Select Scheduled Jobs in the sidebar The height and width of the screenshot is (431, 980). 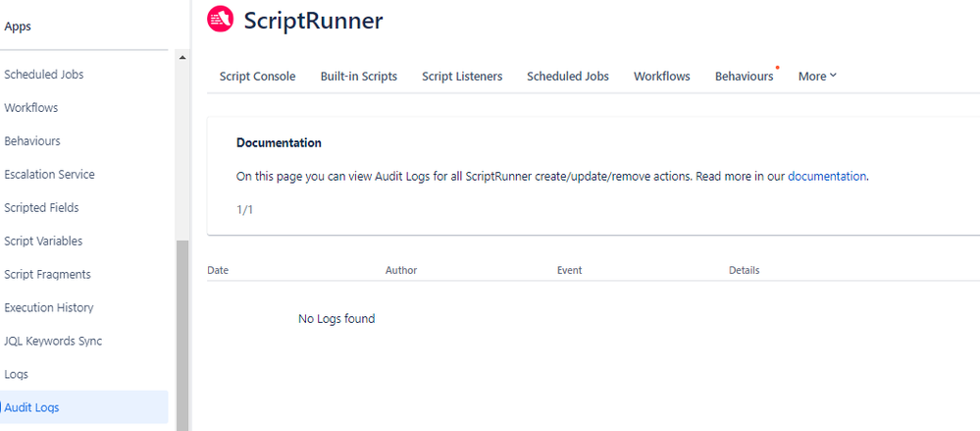[x=44, y=75]
